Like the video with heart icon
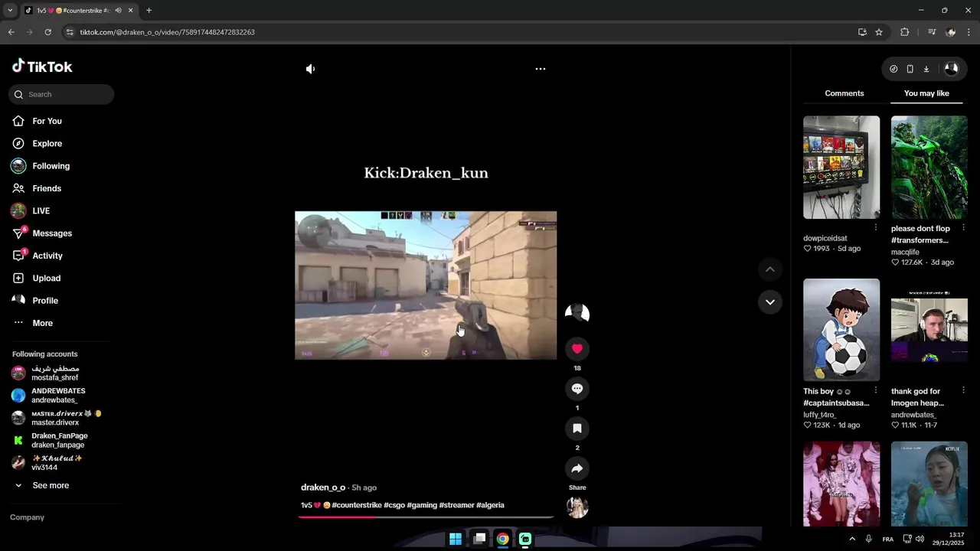The image size is (980, 551). click(x=577, y=349)
